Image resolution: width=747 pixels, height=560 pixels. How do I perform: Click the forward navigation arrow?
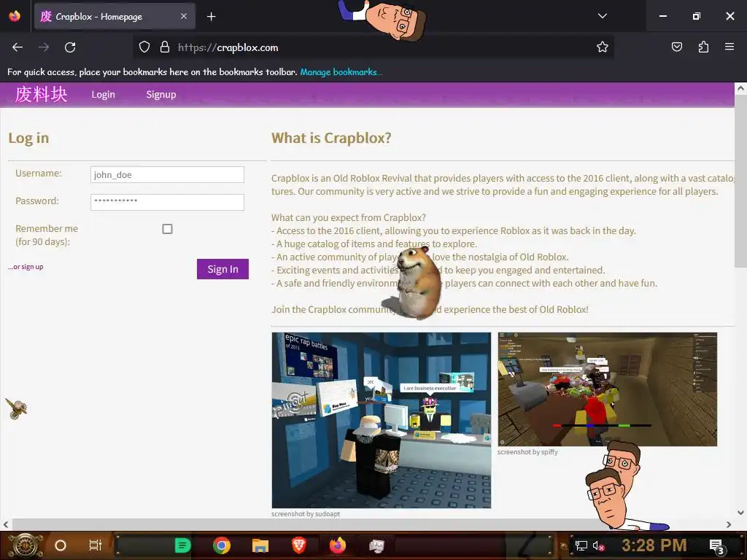[x=44, y=47]
